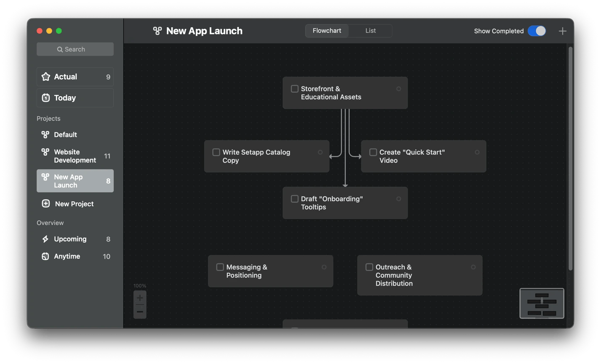Image resolution: width=601 pixels, height=364 pixels.
Task: Zoom out with the minus button
Action: pyautogui.click(x=140, y=312)
